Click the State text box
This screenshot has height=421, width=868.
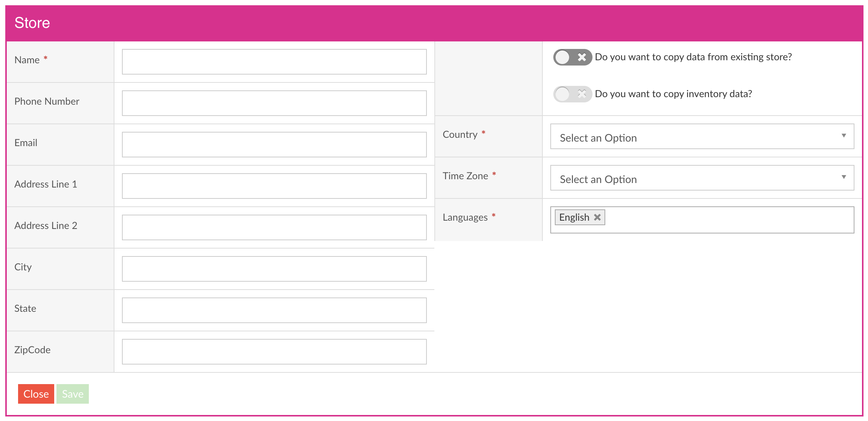click(x=274, y=310)
